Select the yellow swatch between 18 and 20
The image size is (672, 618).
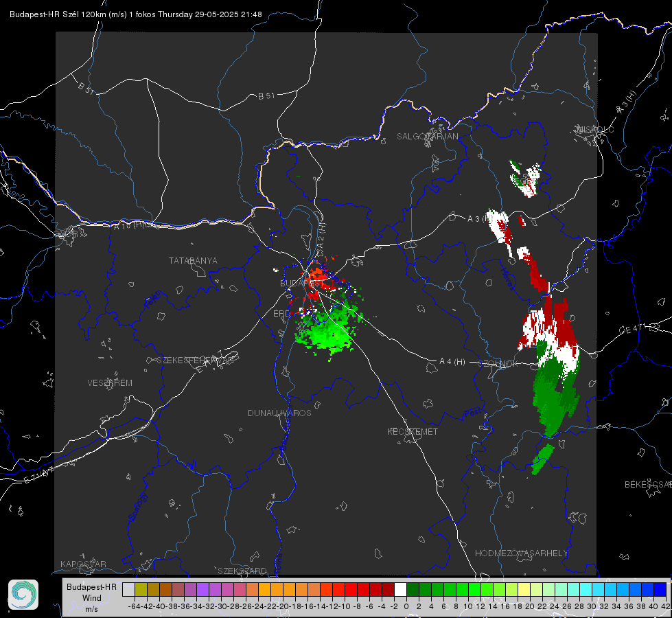(524, 589)
